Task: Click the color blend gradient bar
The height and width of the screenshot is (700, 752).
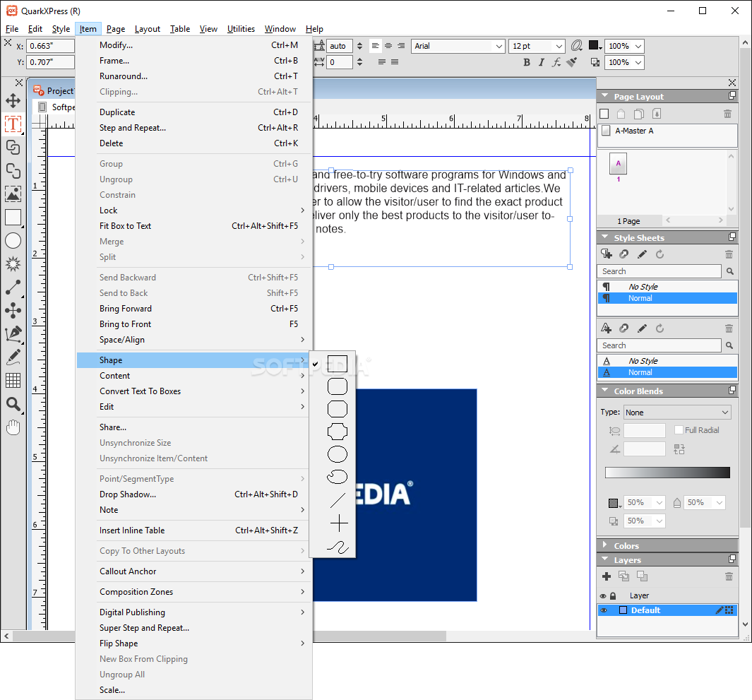Action: click(667, 473)
